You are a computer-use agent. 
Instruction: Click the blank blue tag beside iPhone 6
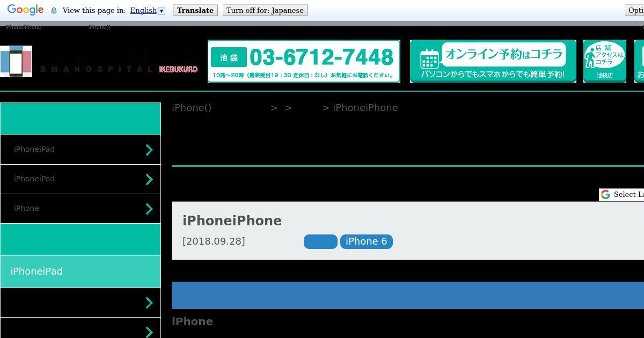click(x=320, y=241)
